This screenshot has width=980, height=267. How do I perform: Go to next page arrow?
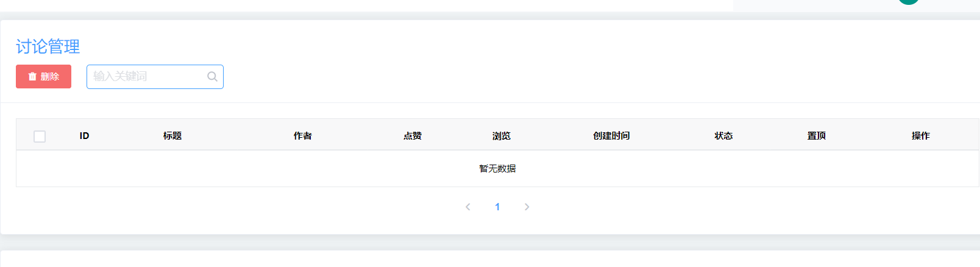[527, 207]
